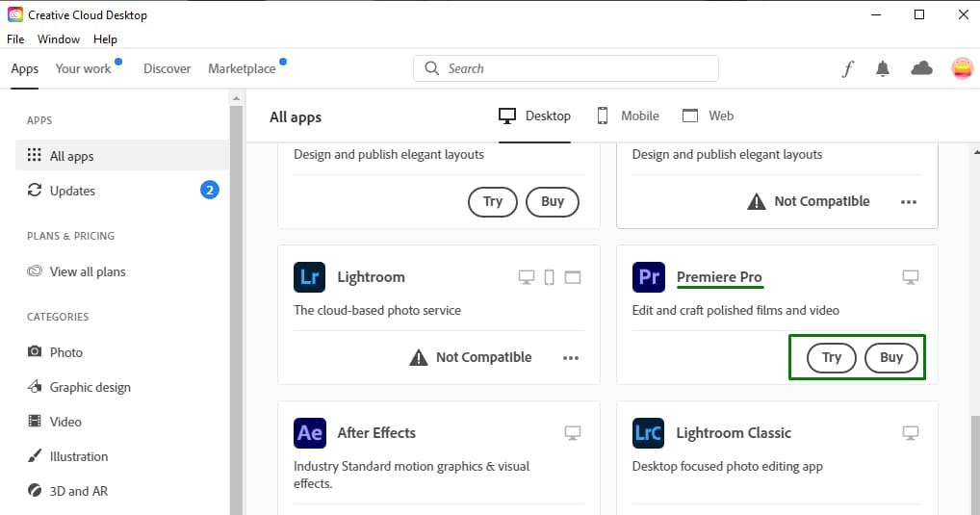Image resolution: width=980 pixels, height=515 pixels.
Task: Open the Help menu
Action: [105, 39]
